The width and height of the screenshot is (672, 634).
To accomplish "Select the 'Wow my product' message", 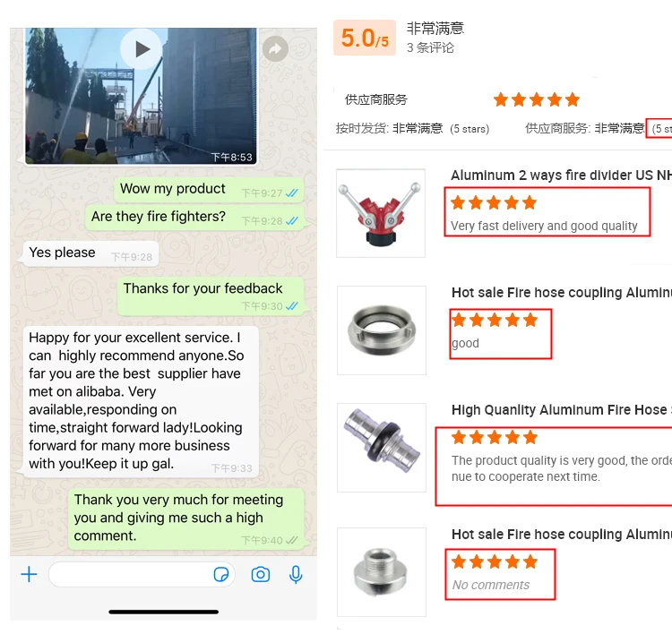I will pos(209,189).
